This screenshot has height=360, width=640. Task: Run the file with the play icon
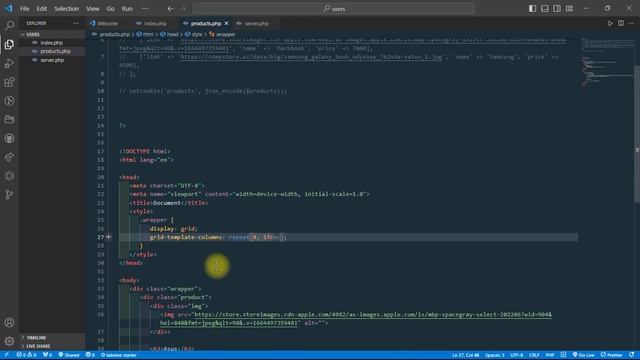click(610, 23)
